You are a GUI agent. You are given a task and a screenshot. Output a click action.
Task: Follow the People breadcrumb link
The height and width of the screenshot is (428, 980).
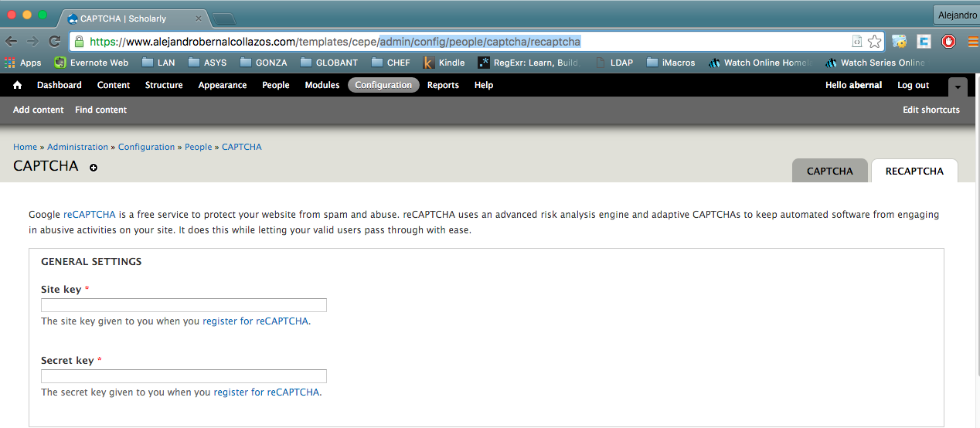click(x=198, y=147)
